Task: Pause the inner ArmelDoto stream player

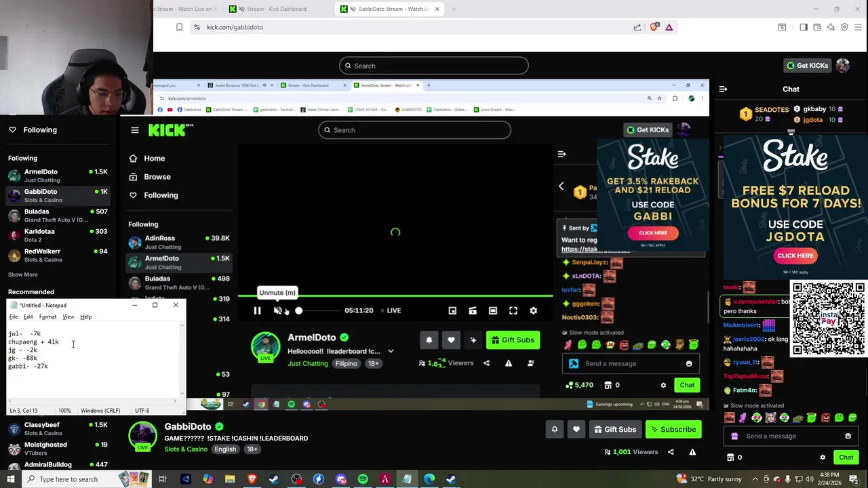Action: [257, 310]
